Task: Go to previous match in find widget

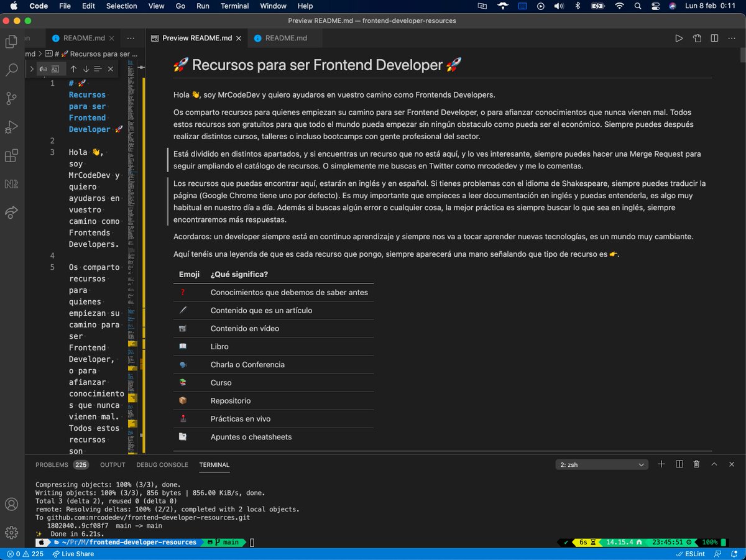Action: pos(73,69)
